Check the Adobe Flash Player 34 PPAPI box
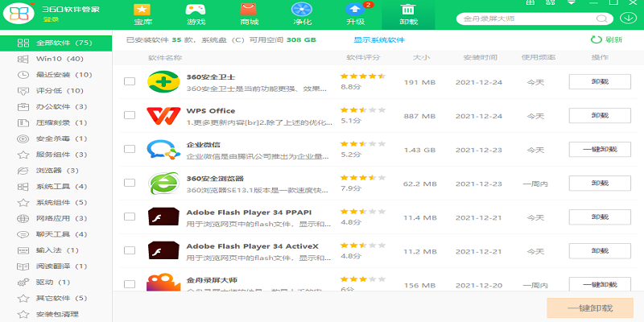This screenshot has width=644, height=322. point(130,217)
